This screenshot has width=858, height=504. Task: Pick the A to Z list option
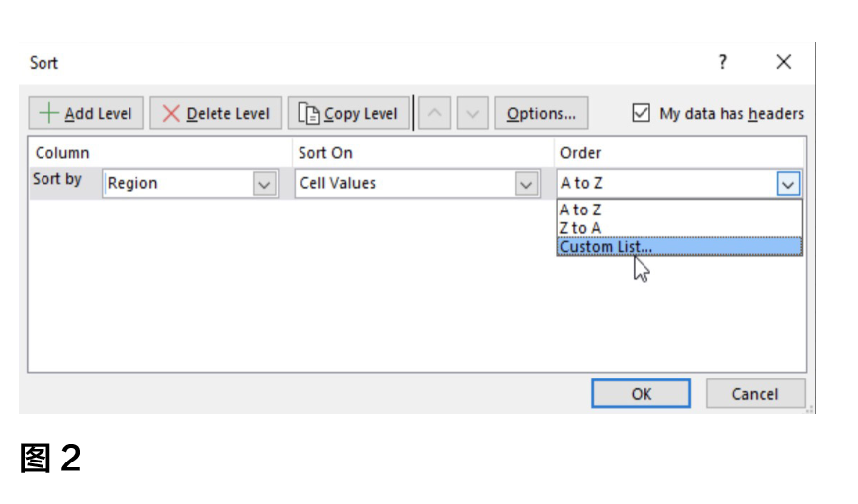tap(580, 210)
